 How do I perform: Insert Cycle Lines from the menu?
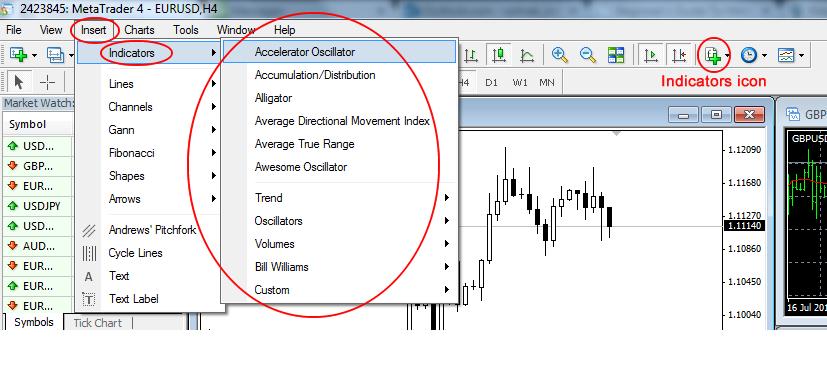[x=149, y=253]
